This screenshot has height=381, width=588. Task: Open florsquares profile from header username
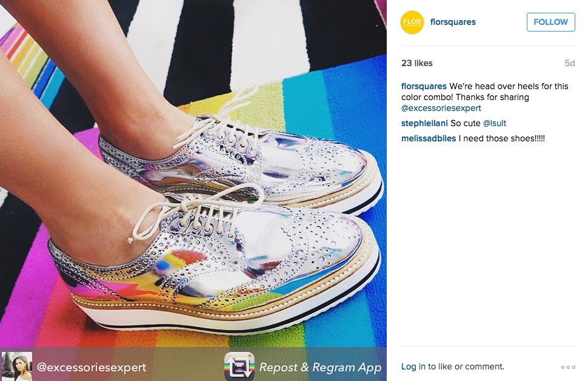click(x=453, y=22)
